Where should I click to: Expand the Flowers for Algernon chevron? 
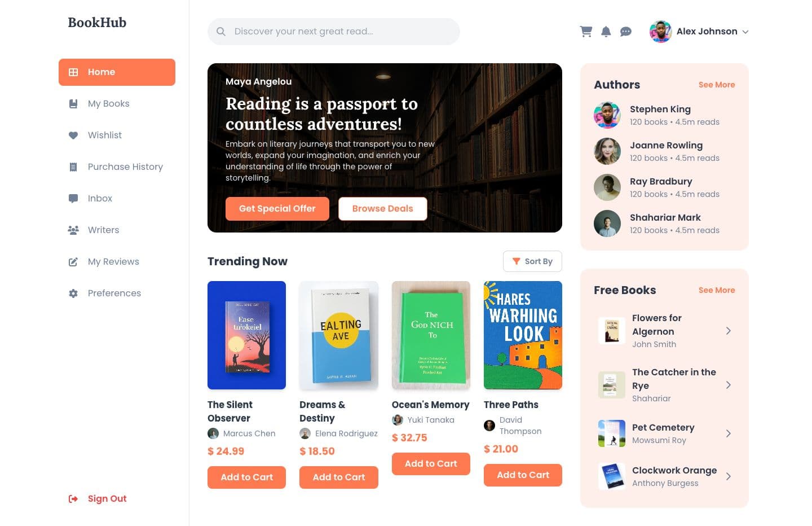[729, 331]
